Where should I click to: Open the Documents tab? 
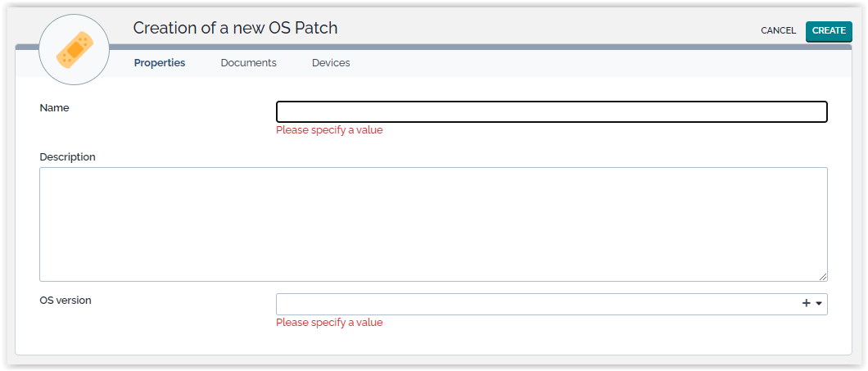tap(248, 63)
